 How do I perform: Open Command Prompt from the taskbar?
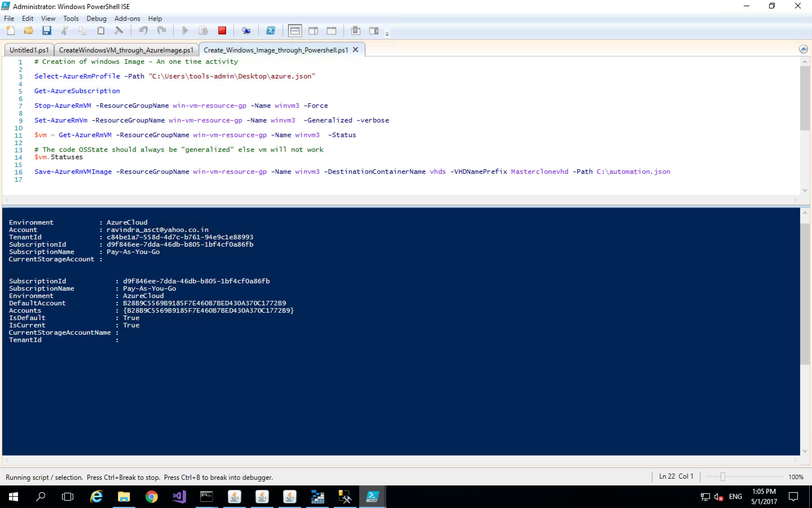tap(206, 497)
